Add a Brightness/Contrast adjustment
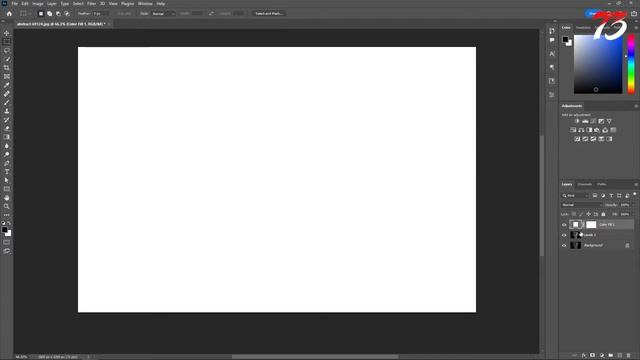Image resolution: width=640 pixels, height=360 pixels. 577,121
